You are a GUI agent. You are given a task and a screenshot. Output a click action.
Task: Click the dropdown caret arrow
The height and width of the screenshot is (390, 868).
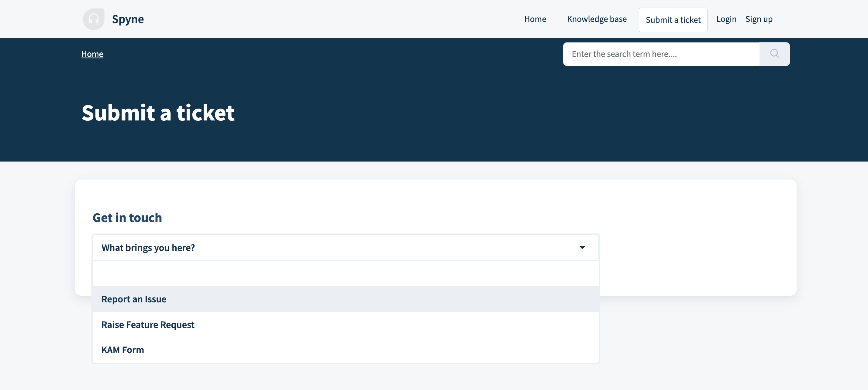[x=582, y=248]
